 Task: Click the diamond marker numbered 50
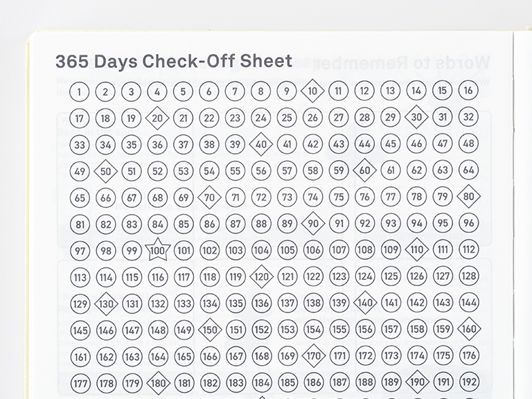coord(106,170)
